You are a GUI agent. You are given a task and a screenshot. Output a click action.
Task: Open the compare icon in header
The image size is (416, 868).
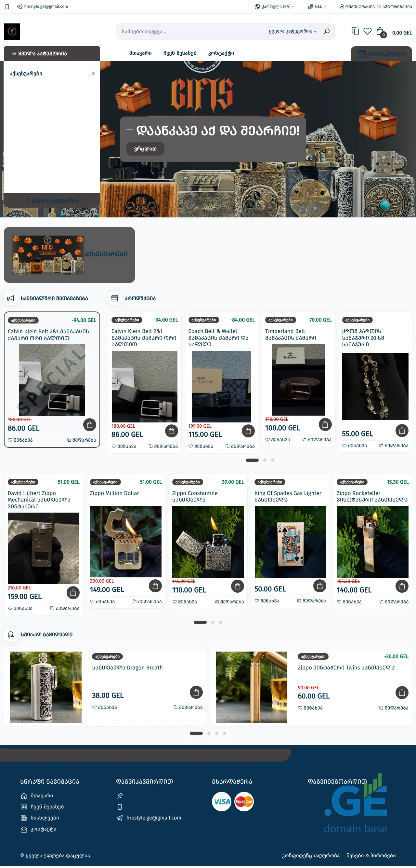pyautogui.click(x=355, y=31)
